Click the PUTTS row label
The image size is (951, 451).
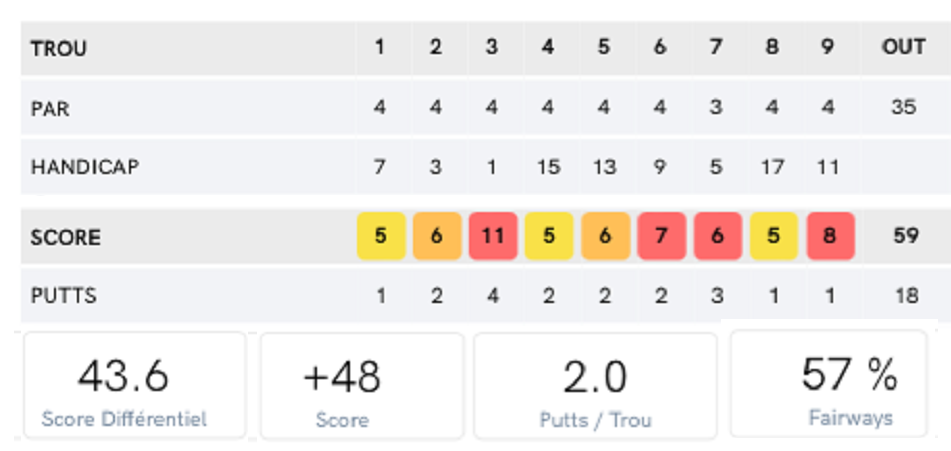click(x=65, y=296)
